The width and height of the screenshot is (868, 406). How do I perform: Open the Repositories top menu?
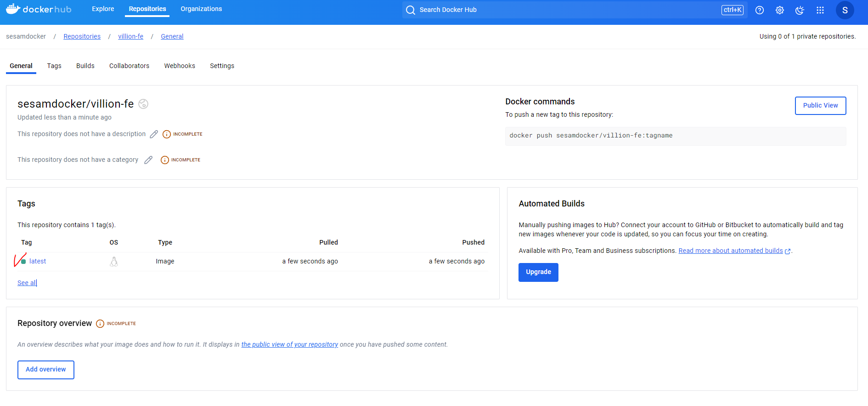[147, 9]
